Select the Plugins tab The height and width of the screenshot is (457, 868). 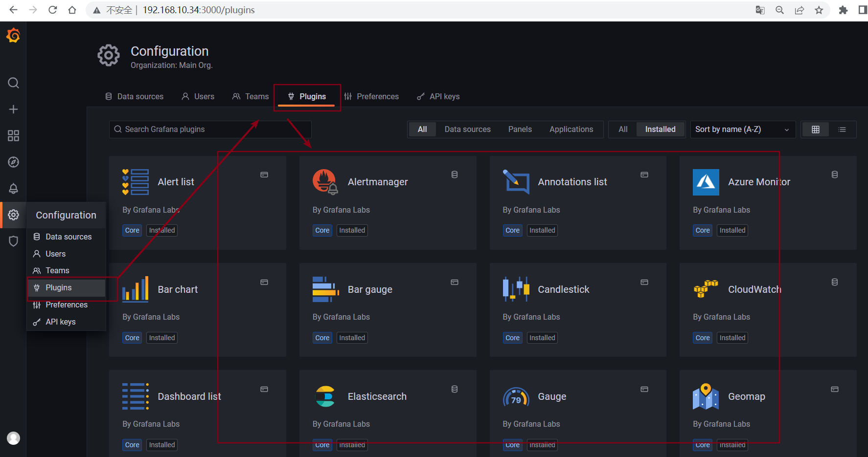(307, 96)
